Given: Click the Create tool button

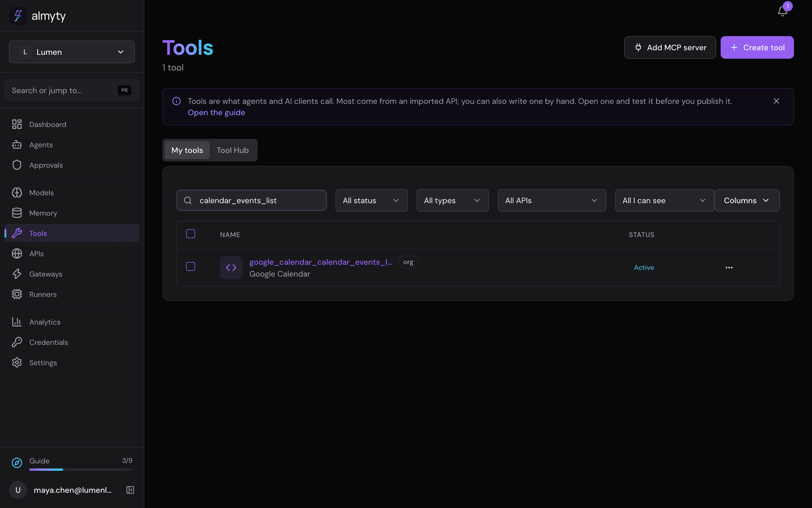Looking at the screenshot, I should point(757,47).
